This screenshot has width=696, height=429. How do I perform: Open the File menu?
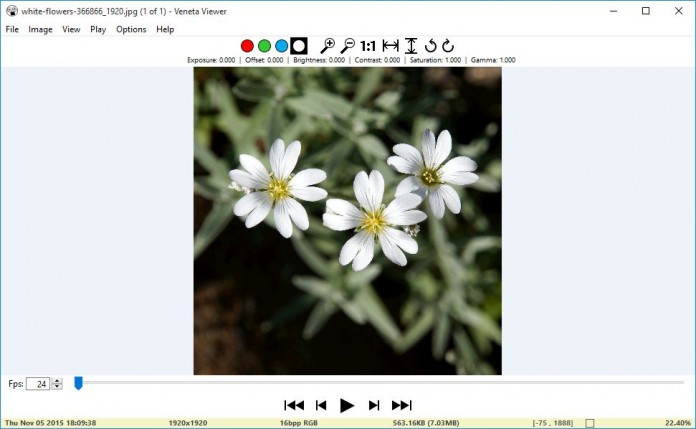coord(12,29)
